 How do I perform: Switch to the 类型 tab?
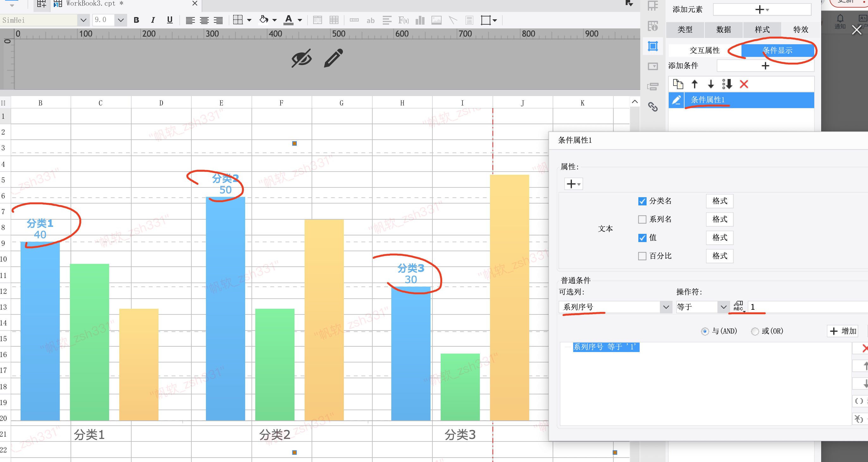[x=685, y=29]
